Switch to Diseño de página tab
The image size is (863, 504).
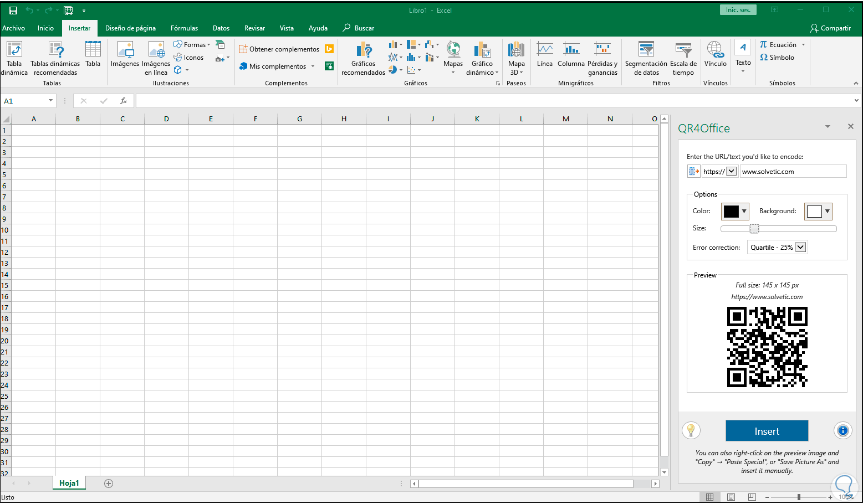(131, 28)
